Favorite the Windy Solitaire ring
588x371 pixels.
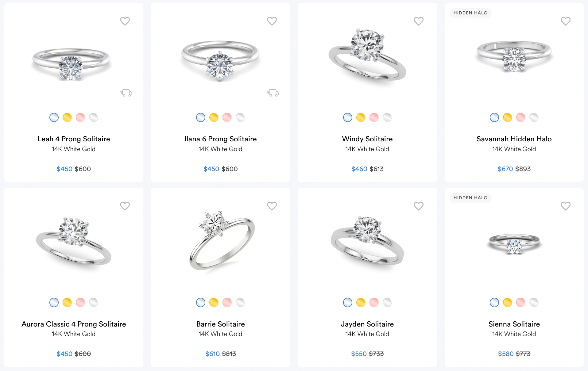pyautogui.click(x=419, y=21)
